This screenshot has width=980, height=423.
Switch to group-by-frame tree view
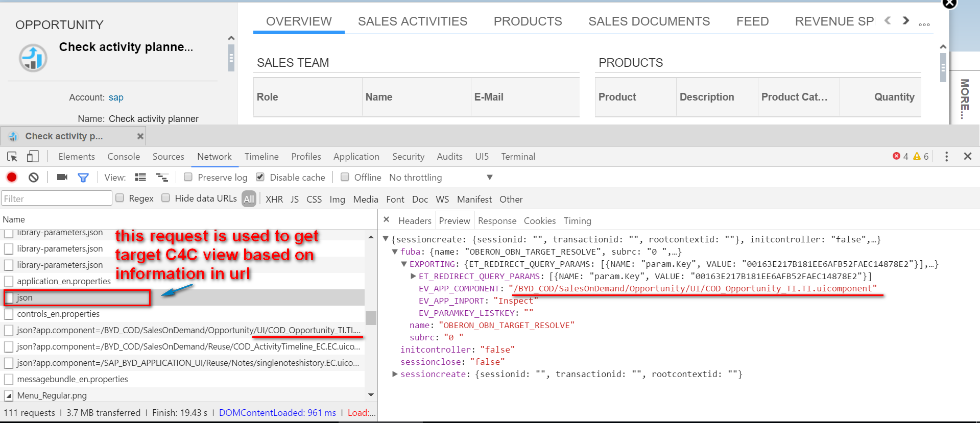(x=162, y=177)
